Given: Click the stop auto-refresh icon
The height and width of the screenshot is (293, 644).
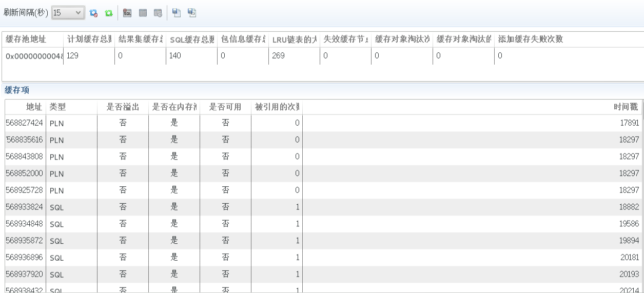Looking at the screenshot, I should click(93, 13).
